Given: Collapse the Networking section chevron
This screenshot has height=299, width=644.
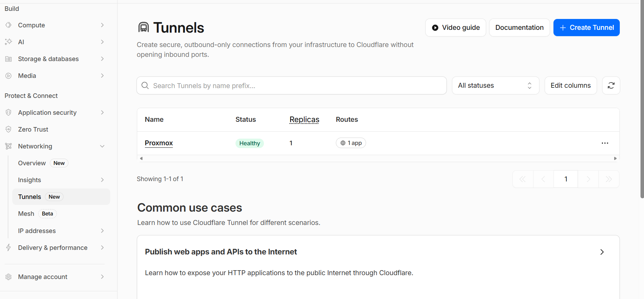Looking at the screenshot, I should (x=102, y=146).
